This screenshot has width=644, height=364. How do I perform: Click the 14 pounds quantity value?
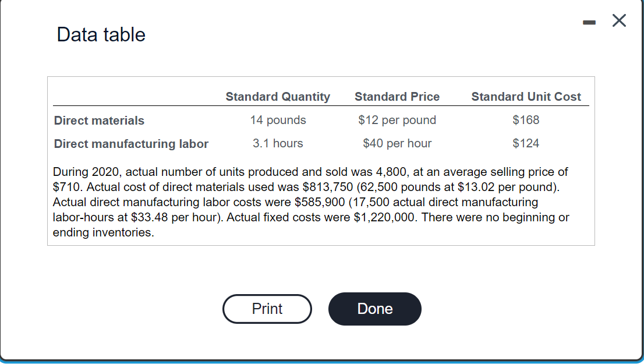(x=278, y=120)
